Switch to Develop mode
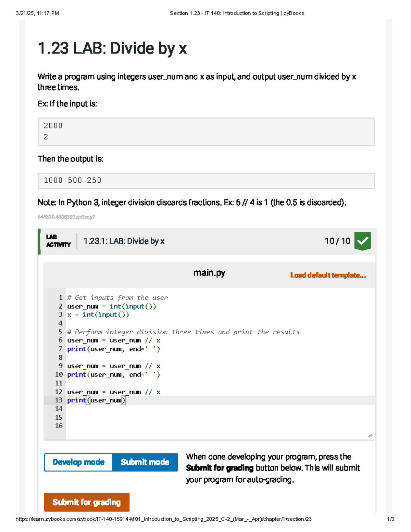This screenshot has width=411, height=532. coord(78,462)
